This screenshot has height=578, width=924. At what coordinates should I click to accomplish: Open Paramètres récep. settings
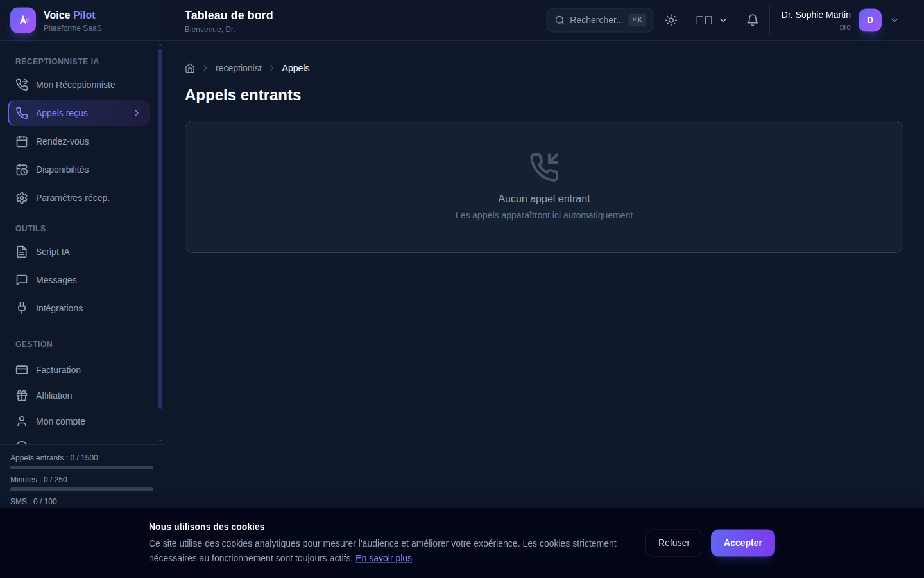(x=78, y=198)
